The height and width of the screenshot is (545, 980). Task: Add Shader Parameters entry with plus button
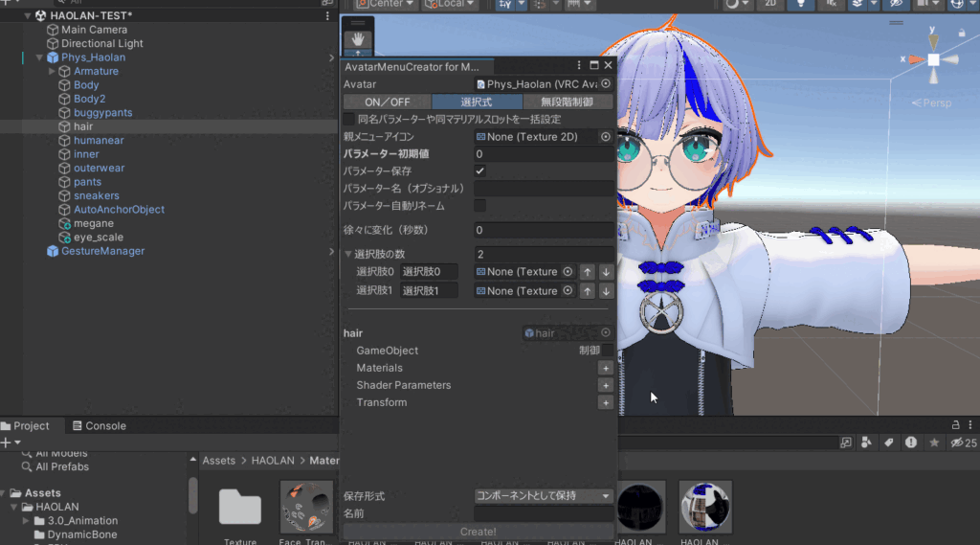point(606,385)
